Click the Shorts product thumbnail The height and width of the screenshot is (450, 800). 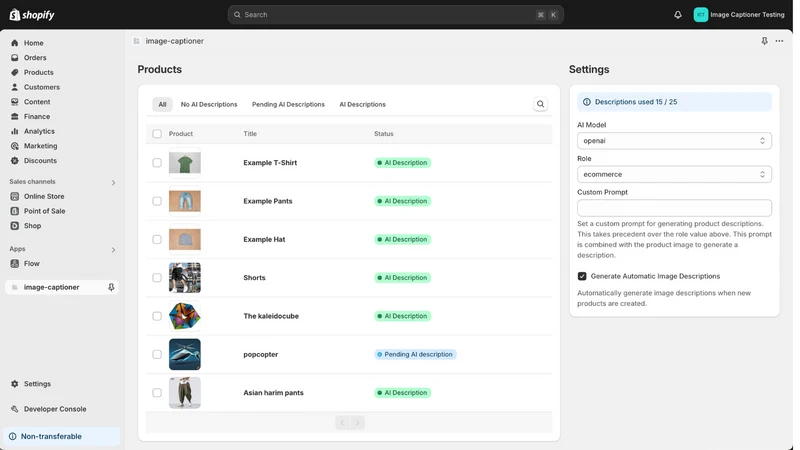click(185, 278)
